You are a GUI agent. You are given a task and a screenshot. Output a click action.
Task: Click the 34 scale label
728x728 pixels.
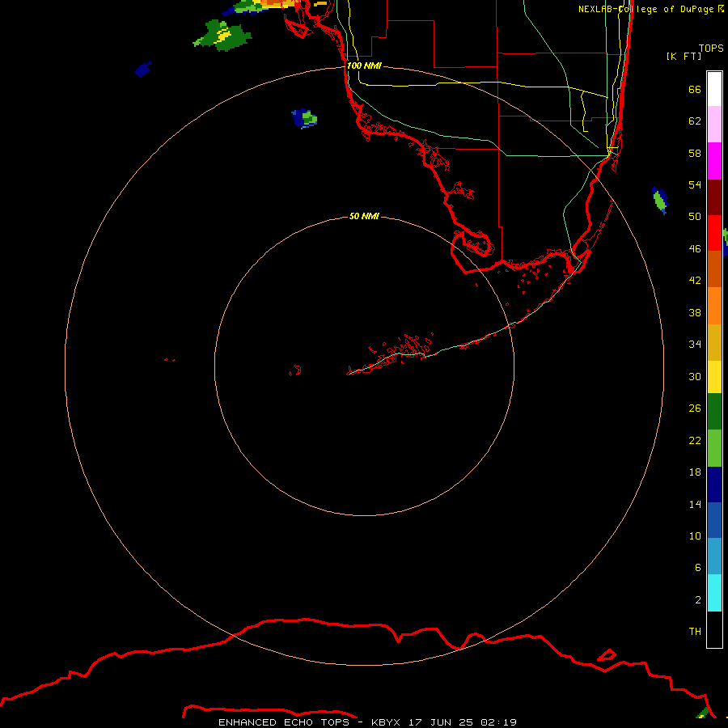tap(695, 345)
